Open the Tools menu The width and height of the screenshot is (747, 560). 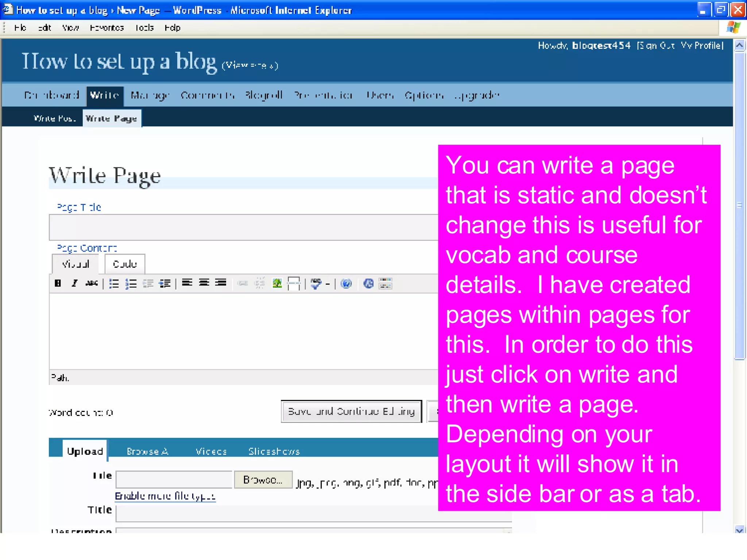pos(144,28)
